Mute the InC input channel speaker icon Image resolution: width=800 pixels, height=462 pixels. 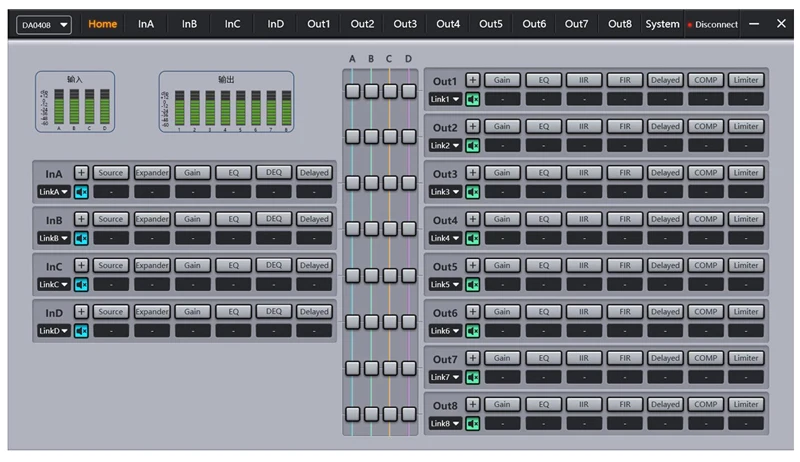81,285
